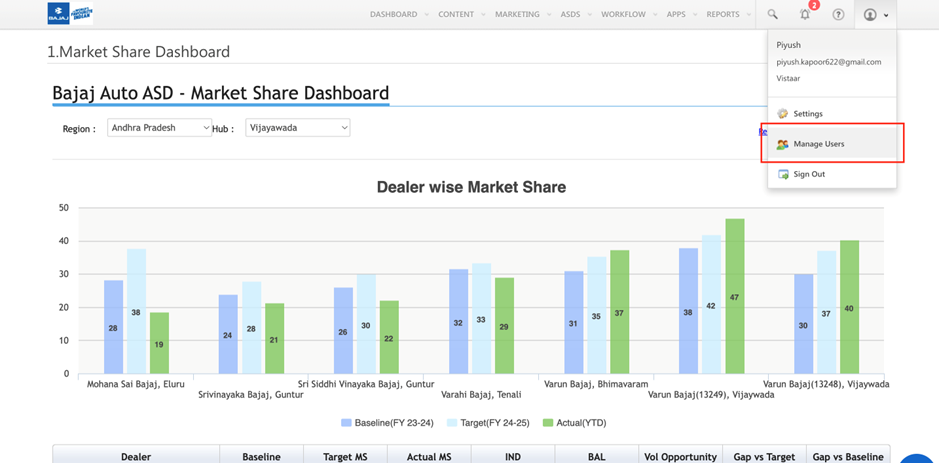Open search using the magnifier icon

coord(772,15)
